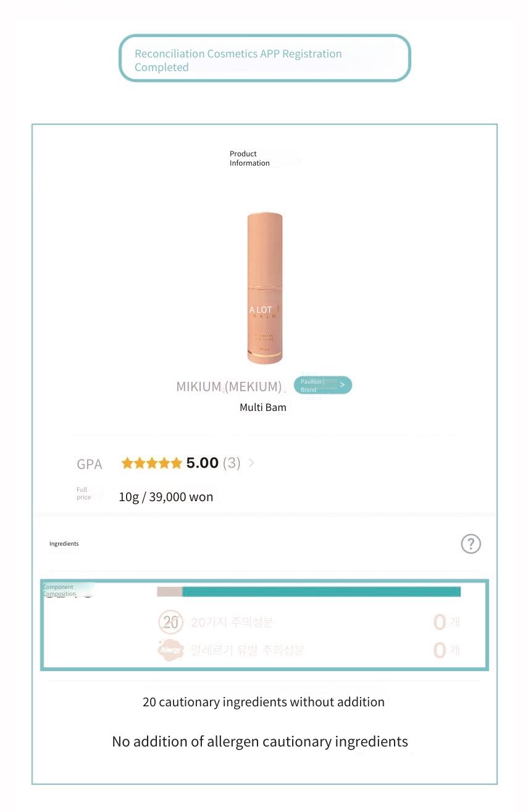Image resolution: width=528 pixels, height=812 pixels.
Task: Expand reviews via chevron beside (3)
Action: 251,463
